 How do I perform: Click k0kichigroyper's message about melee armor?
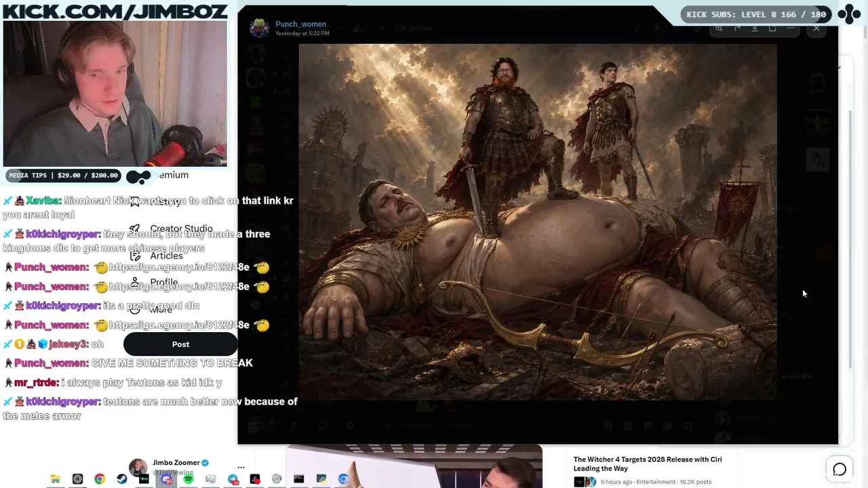tap(150, 409)
